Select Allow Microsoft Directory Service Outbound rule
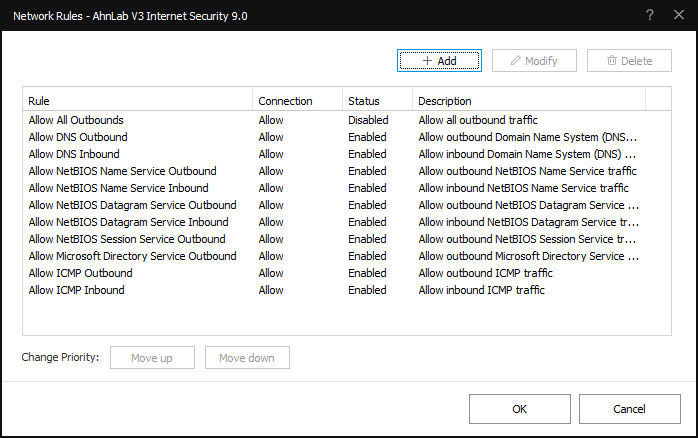The width and height of the screenshot is (698, 438). [347, 256]
